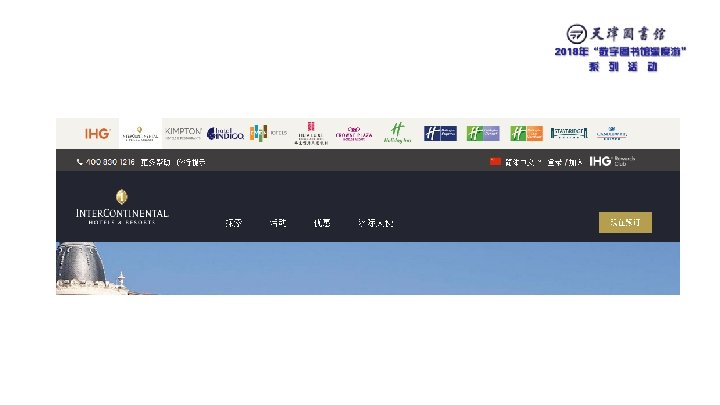Image resolution: width=720 pixels, height=405 pixels.
Task: Open the green-purple Holiday Inn Resort logo
Action: (483, 133)
